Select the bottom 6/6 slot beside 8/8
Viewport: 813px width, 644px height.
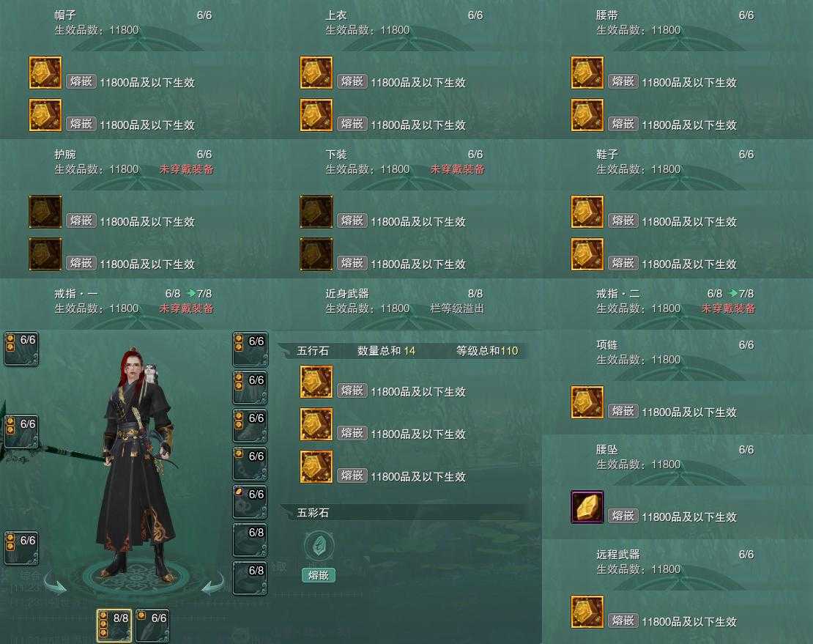[152, 626]
